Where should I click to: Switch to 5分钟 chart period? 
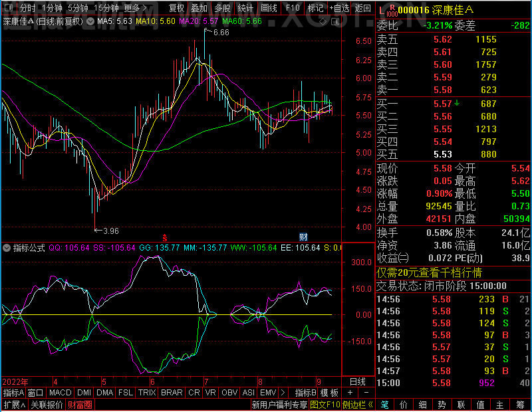[x=78, y=7]
